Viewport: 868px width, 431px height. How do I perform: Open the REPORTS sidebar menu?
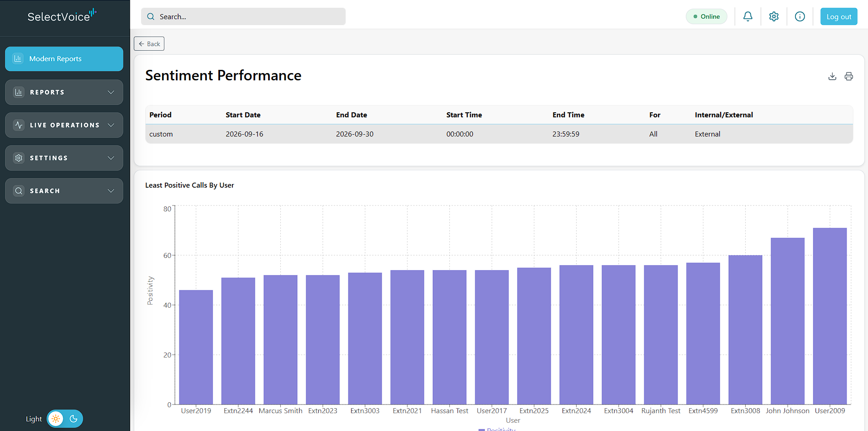coord(64,92)
